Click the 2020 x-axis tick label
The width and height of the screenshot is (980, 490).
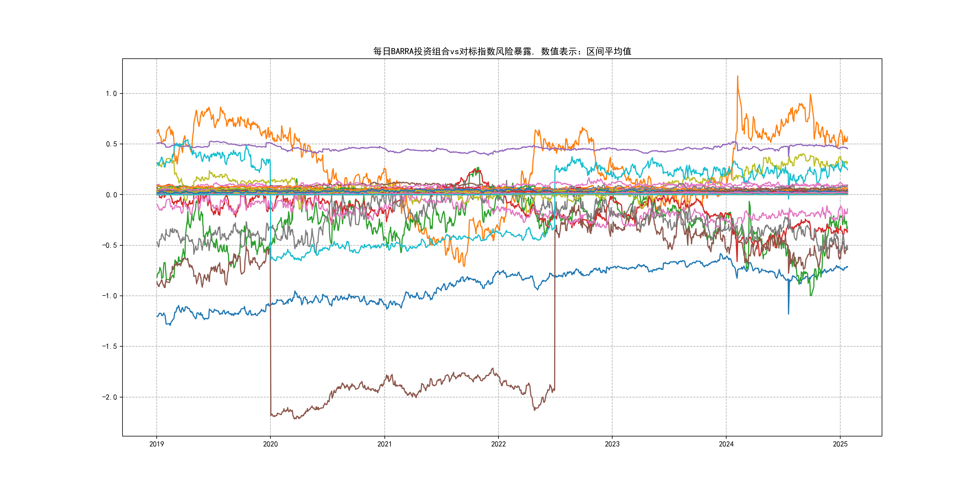coord(270,444)
